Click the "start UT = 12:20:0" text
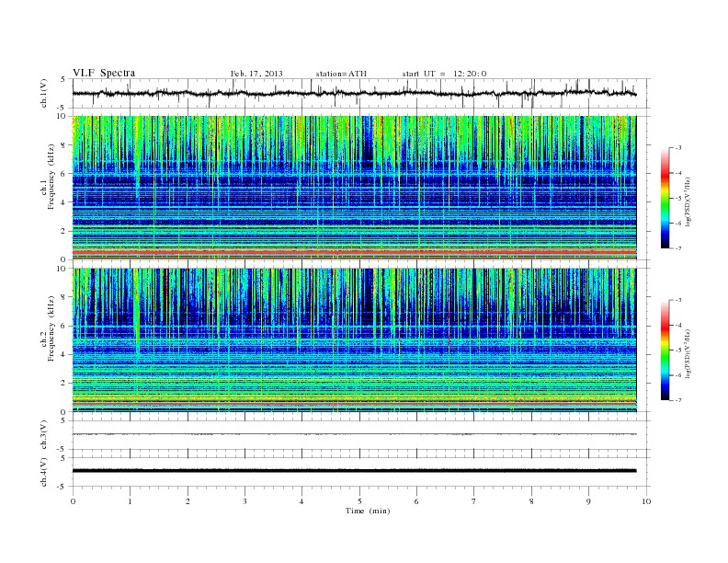728x563 pixels. 444,74
